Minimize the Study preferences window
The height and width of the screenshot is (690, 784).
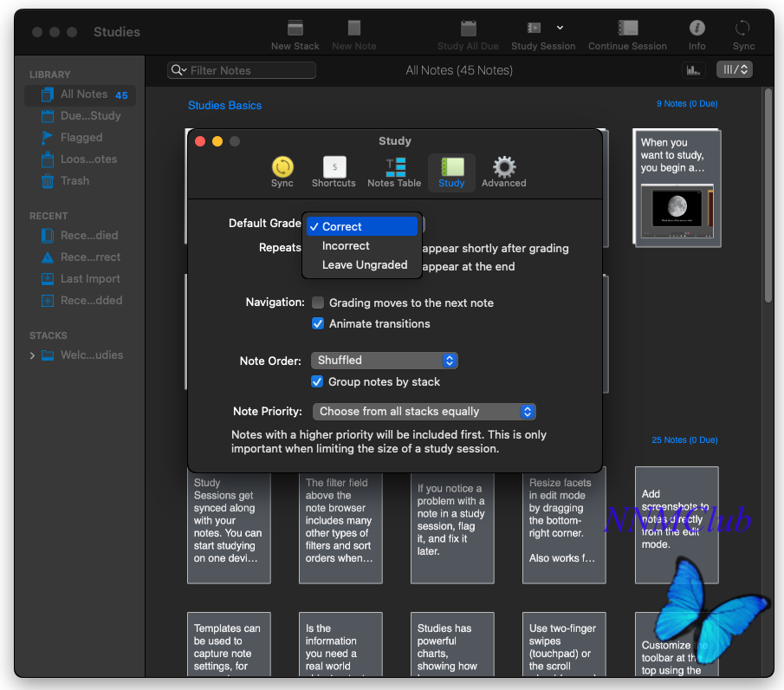(217, 141)
